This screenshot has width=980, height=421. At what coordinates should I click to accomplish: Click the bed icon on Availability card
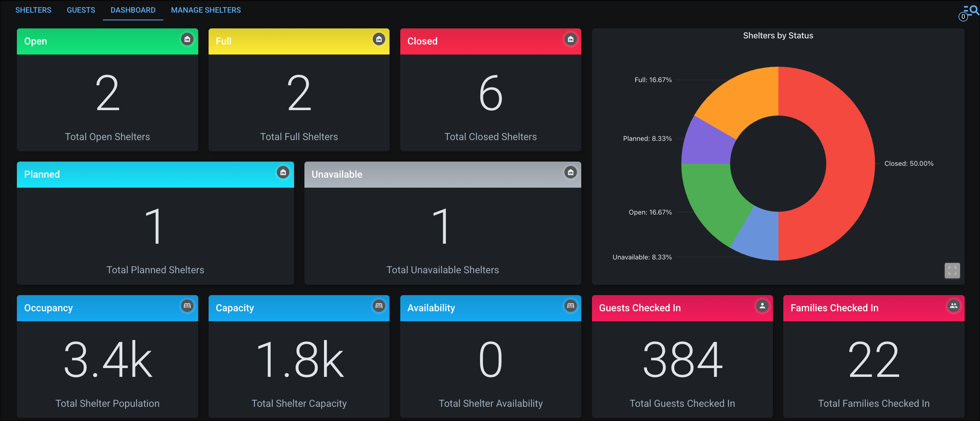click(x=571, y=306)
